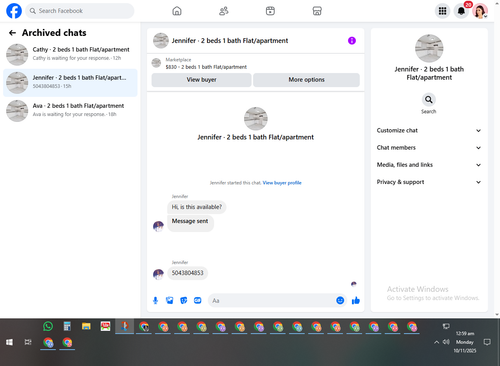
Task: Open the Windows Action Center notifications
Action: 487,342
